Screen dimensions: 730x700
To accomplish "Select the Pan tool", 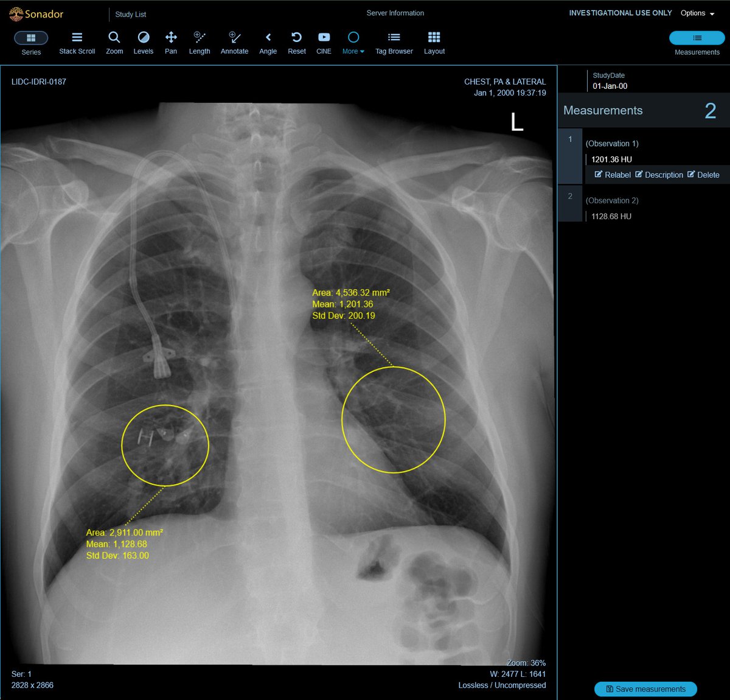I will click(x=170, y=40).
